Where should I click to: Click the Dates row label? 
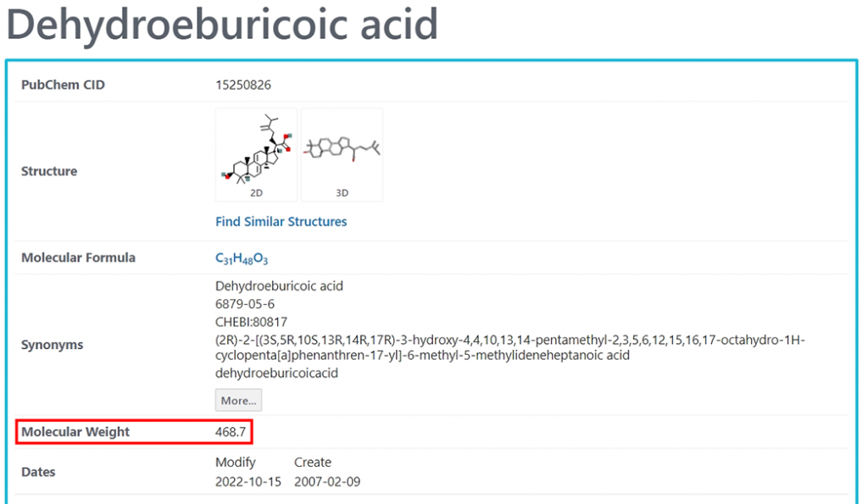tap(38, 472)
